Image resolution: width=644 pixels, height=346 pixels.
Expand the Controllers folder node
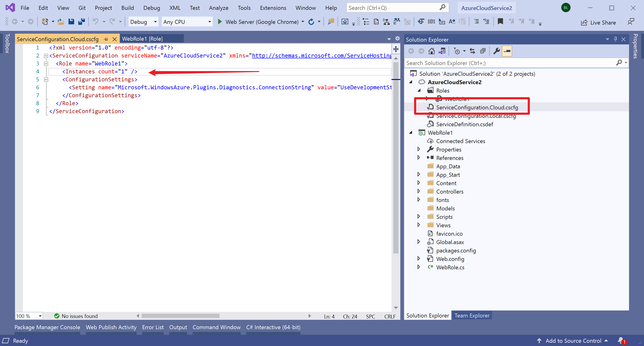tap(419, 191)
